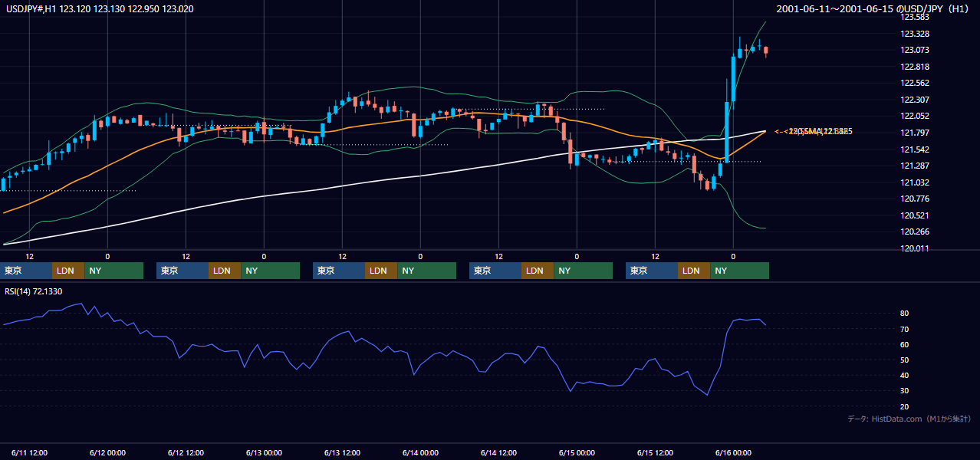Select the 6/12 00:00 time label
980x460 pixels.
[107, 452]
